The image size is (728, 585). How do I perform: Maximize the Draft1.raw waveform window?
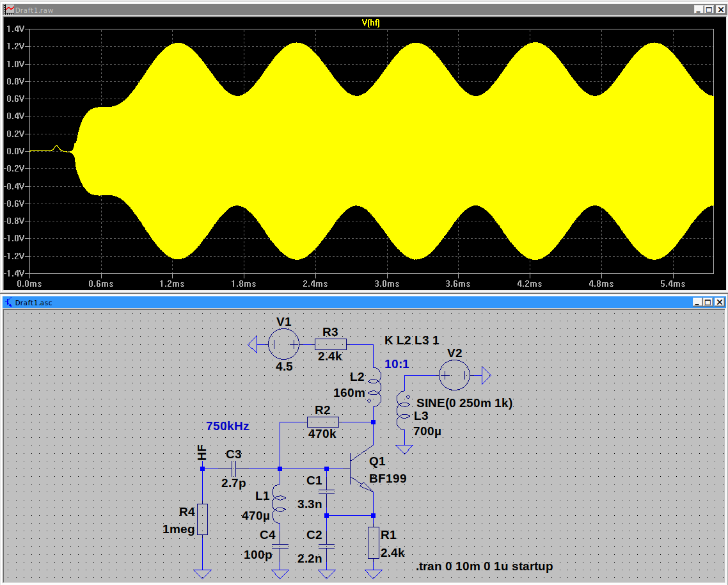click(x=709, y=10)
